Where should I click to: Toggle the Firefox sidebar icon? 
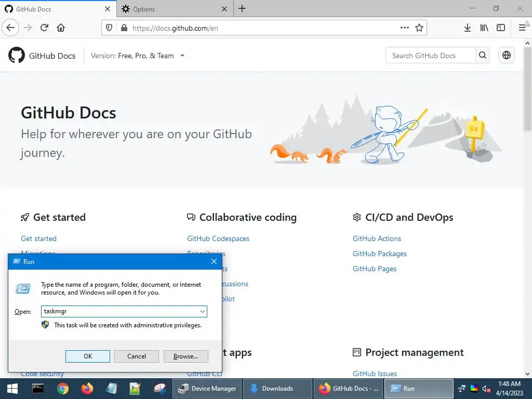click(501, 28)
